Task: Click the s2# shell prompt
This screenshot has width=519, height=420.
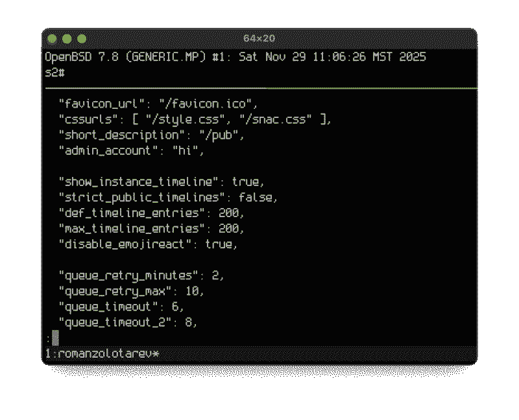Action: pos(54,72)
